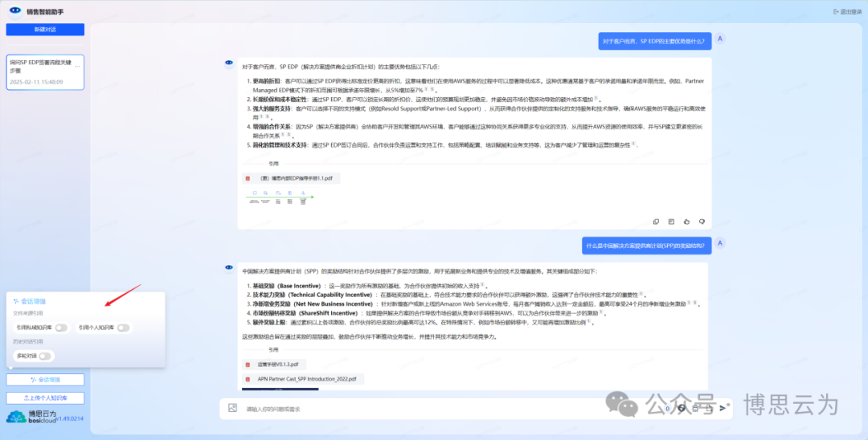Click the image upload icon in the input bar

pos(232,408)
